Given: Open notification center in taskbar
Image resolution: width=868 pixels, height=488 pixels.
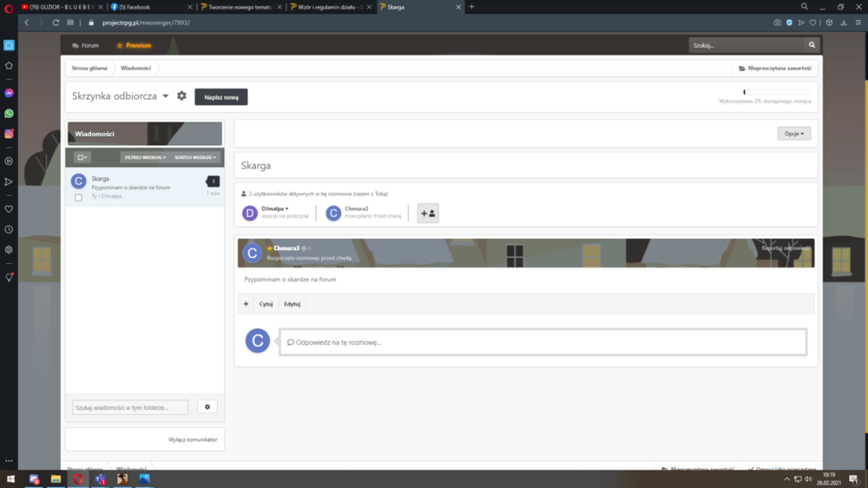Looking at the screenshot, I should click(853, 479).
